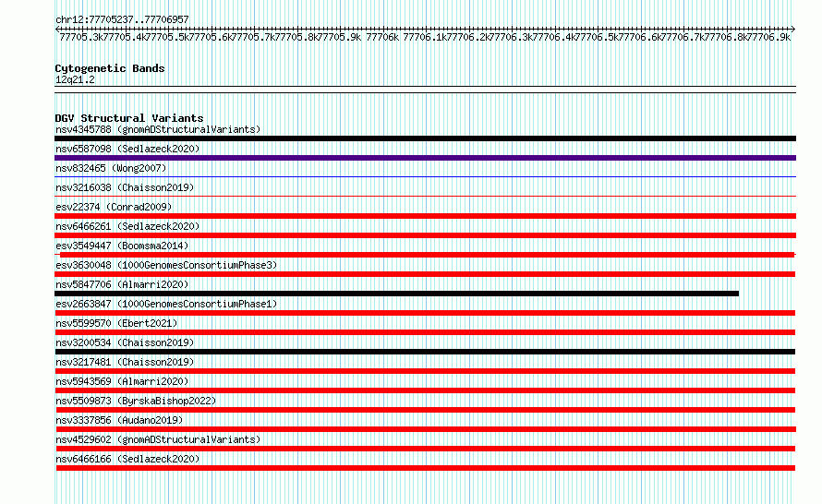Click the red bar under esv22374
This screenshot has height=504, width=822.
425,216
